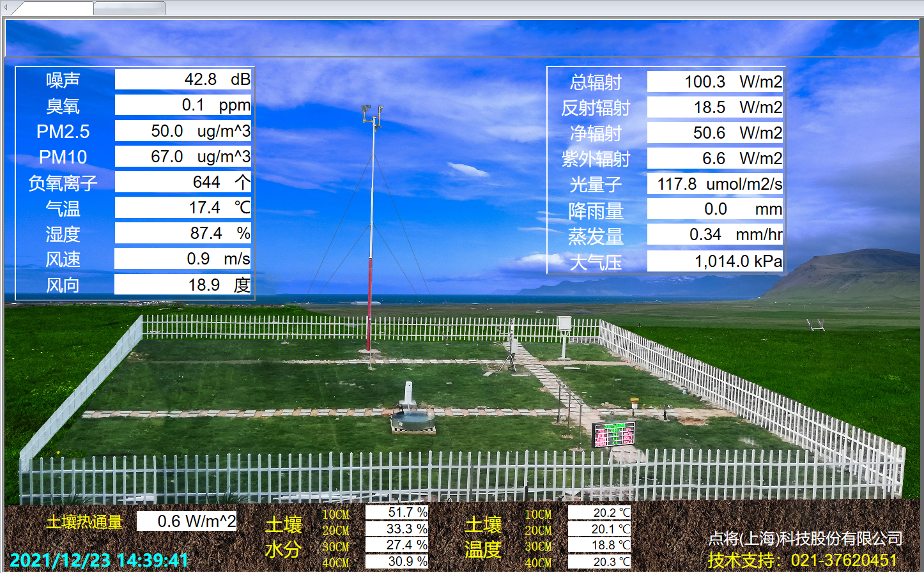This screenshot has height=573, width=924.
Task: Click the red LED display board
Action: (613, 434)
